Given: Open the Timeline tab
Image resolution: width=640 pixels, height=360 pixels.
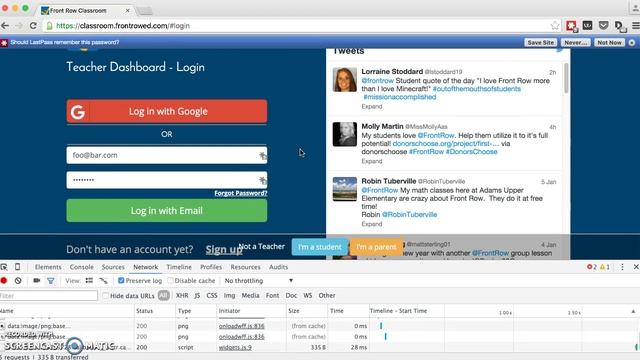Looking at the screenshot, I should pos(179,267).
